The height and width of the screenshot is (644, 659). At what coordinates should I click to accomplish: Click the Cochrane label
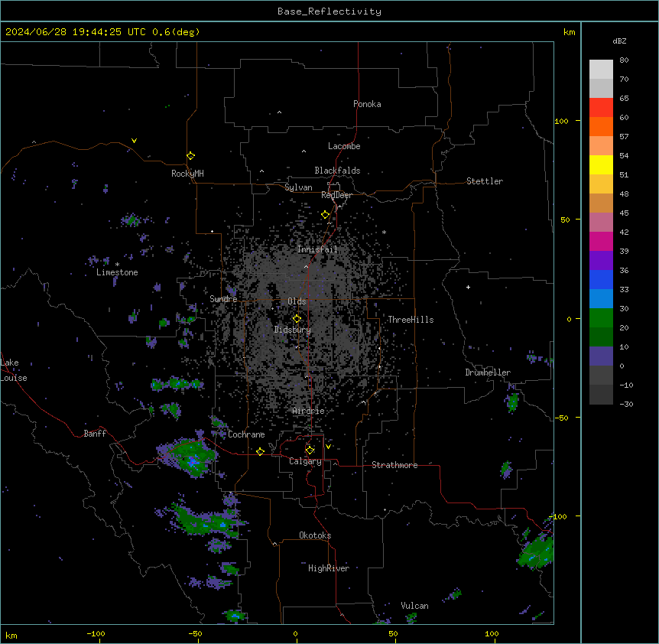[246, 434]
